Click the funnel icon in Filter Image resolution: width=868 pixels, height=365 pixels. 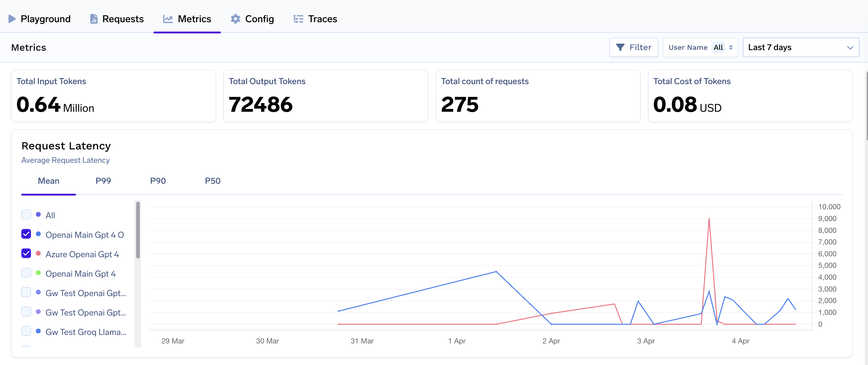[620, 47]
